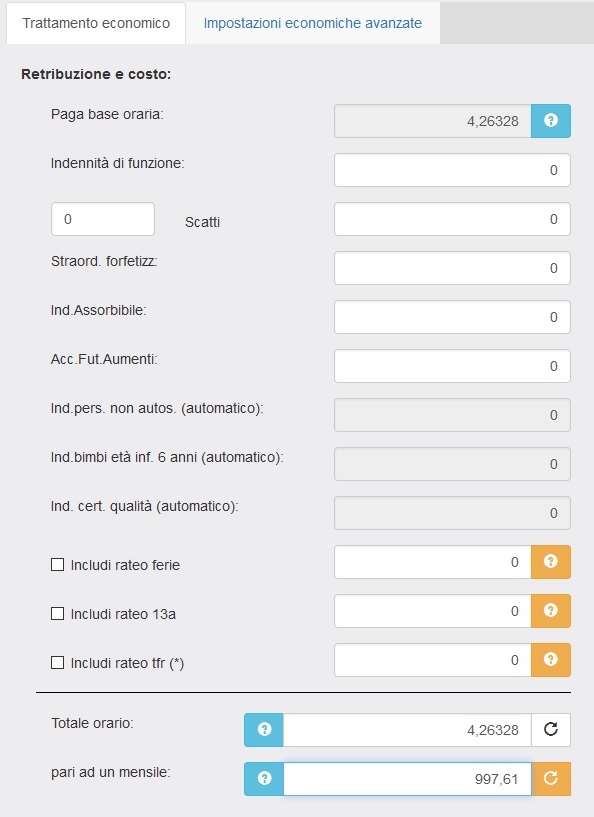Enable Includi rateo 13a checkbox
594x817 pixels.
click(57, 613)
